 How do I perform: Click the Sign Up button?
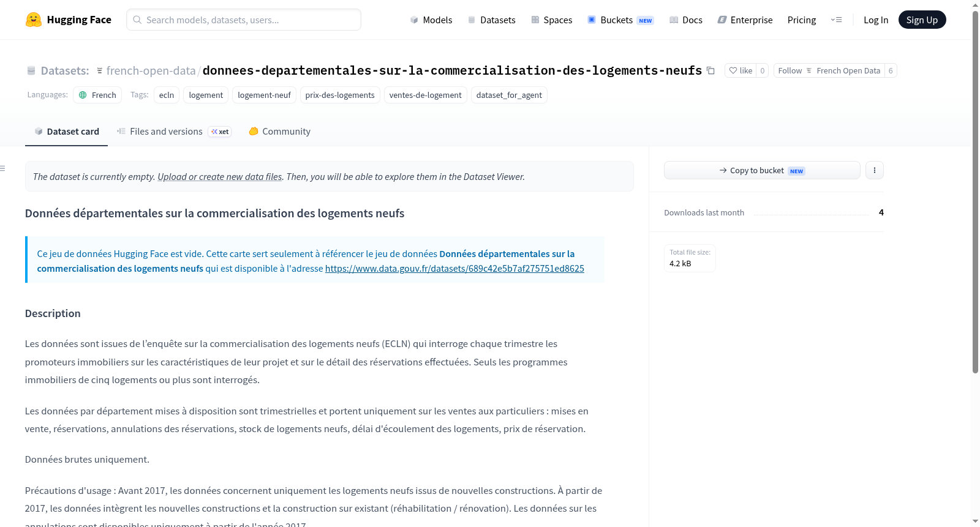[922, 20]
